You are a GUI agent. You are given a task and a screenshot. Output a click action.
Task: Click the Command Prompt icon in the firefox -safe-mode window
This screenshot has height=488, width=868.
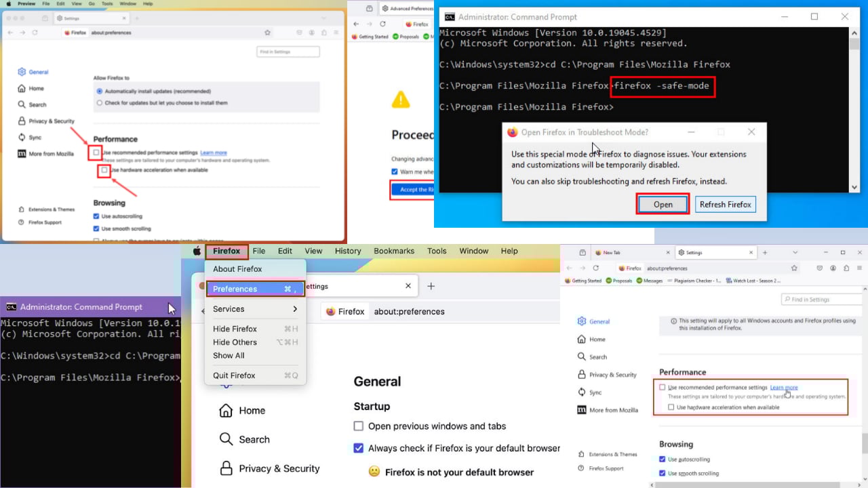(x=448, y=17)
